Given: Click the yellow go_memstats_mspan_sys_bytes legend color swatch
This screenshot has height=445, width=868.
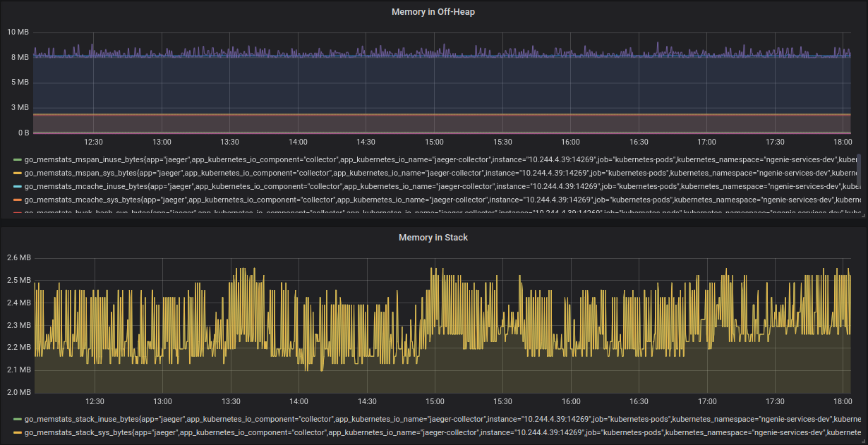Looking at the screenshot, I should tap(18, 173).
